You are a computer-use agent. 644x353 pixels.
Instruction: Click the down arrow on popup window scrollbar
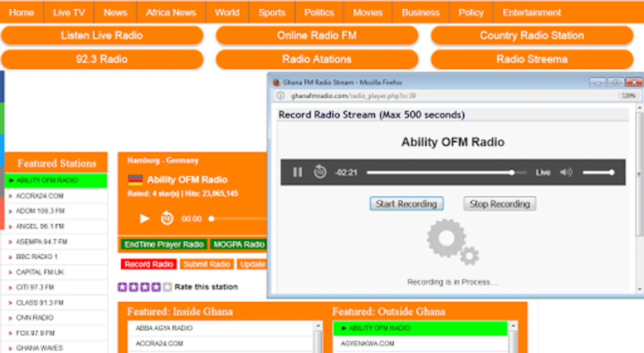[x=640, y=289]
